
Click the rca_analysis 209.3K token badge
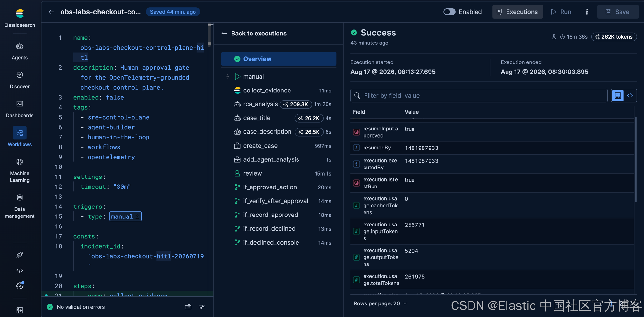click(x=296, y=104)
